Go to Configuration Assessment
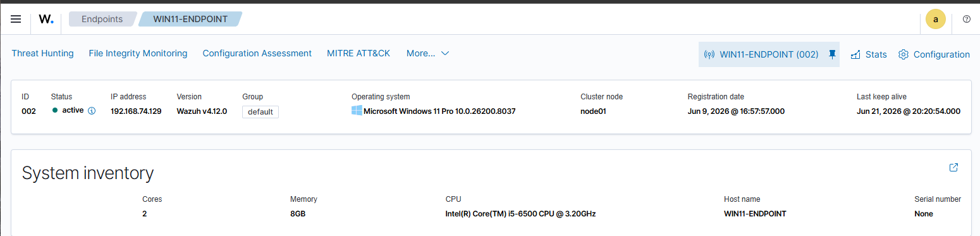 [257, 54]
